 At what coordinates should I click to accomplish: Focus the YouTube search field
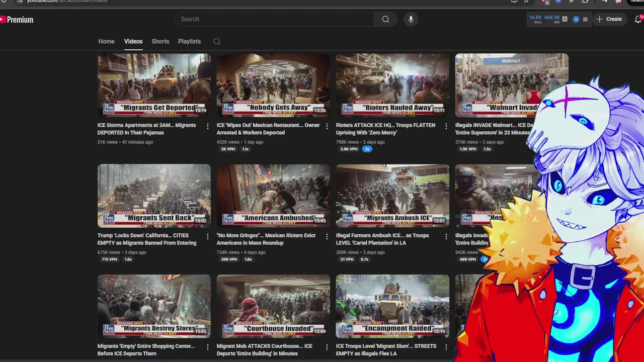pos(274,19)
